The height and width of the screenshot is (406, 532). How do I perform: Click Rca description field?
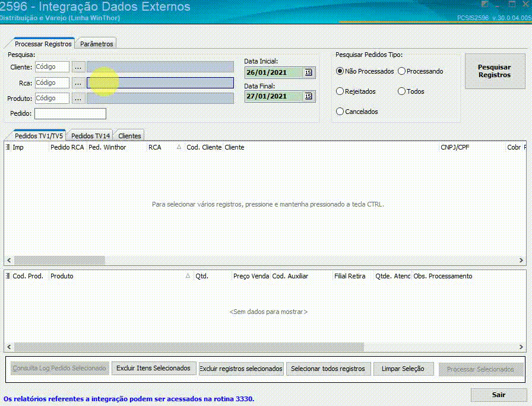pyautogui.click(x=160, y=83)
